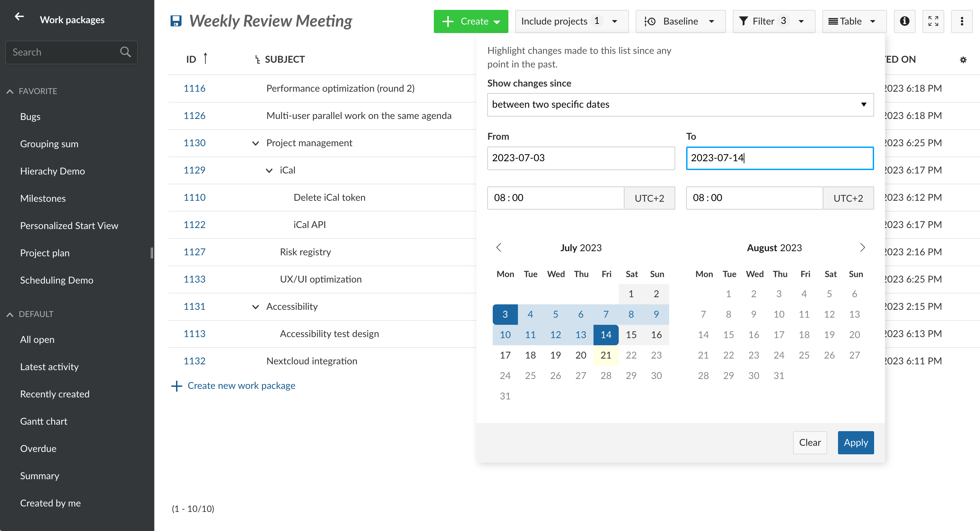Click the info icon in toolbar

[x=904, y=21]
